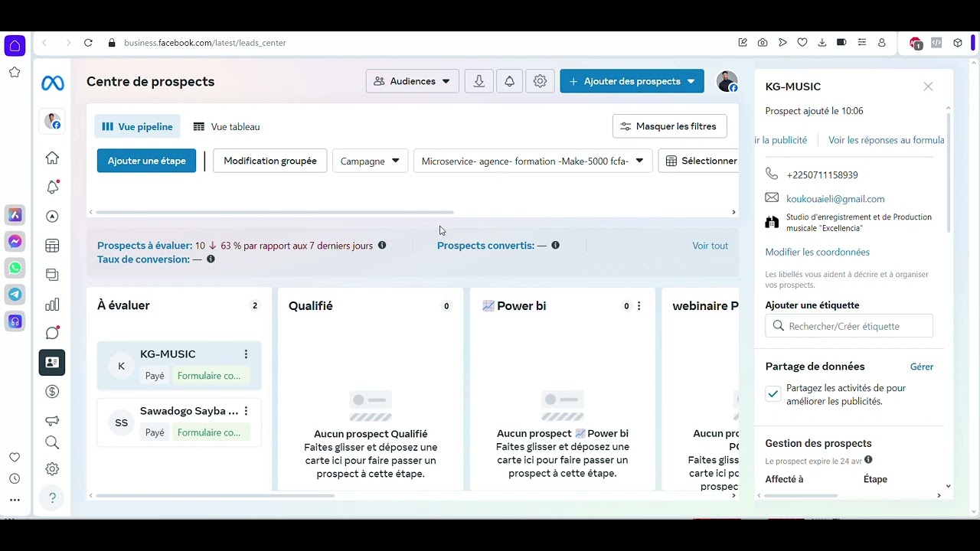The width and height of the screenshot is (980, 551).
Task: Click the pipeline board horizontal scrollbar
Action: [215, 496]
